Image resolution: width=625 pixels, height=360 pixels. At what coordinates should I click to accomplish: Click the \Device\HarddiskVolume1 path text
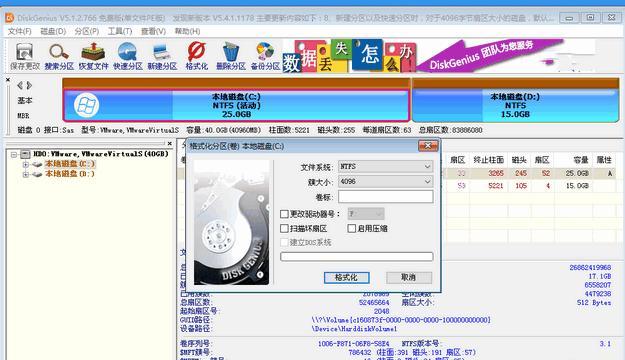tap(354, 329)
